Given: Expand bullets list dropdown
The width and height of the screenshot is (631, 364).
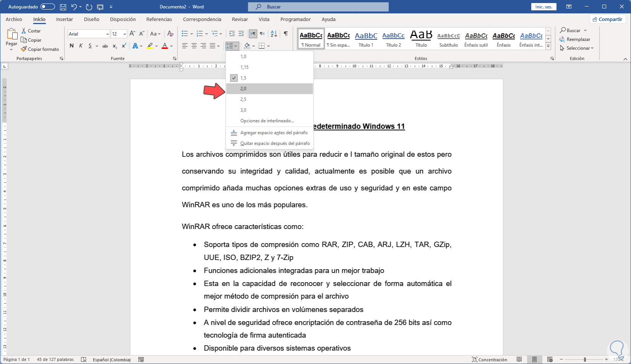Looking at the screenshot, I should click(x=192, y=34).
